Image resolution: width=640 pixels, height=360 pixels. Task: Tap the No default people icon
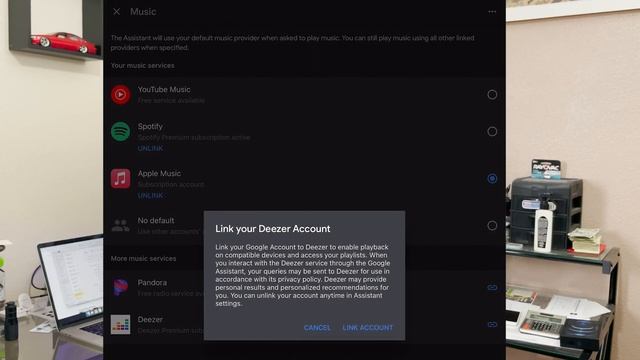click(x=120, y=225)
